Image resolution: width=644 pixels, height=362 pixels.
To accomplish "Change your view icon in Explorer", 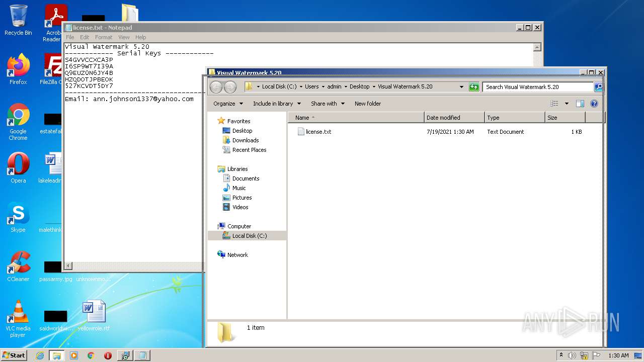I will coord(554,104).
